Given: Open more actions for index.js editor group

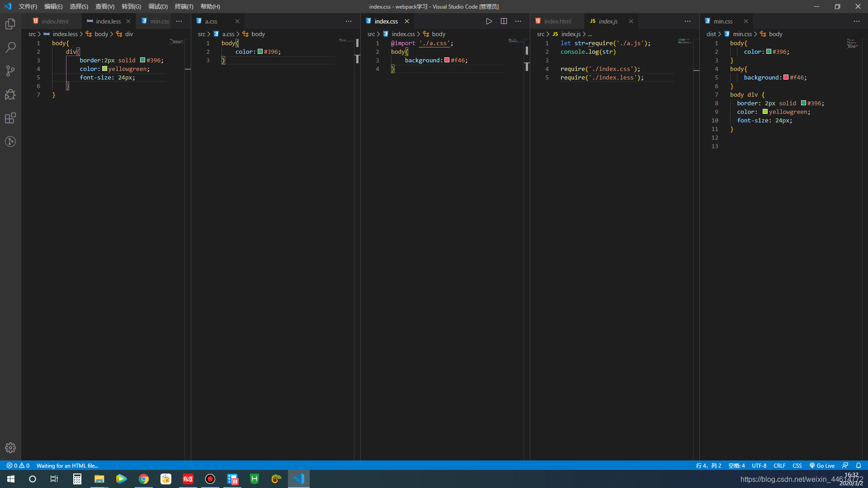Looking at the screenshot, I should 688,21.
